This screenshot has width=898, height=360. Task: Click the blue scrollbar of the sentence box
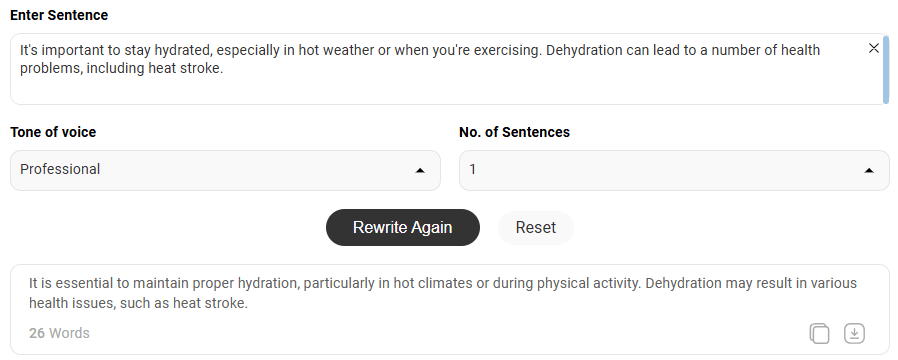coord(886,69)
